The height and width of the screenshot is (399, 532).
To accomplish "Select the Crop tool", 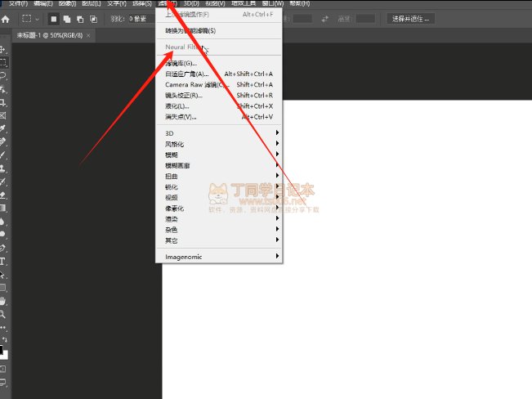I will pos(3,102).
